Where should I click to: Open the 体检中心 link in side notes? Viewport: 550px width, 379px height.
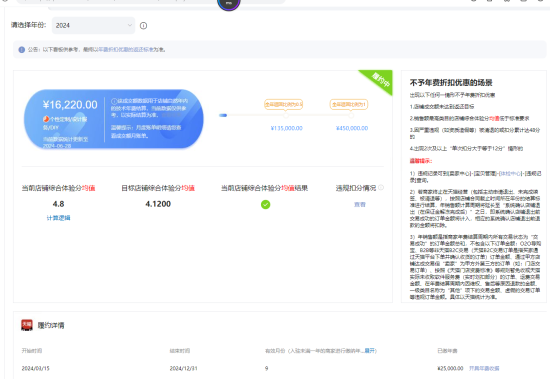pos(510,173)
